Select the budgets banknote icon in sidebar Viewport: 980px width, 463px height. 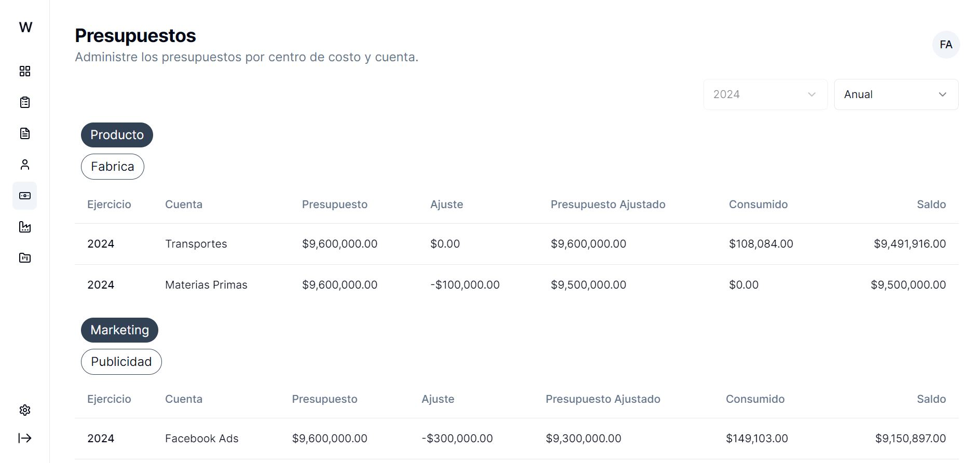[25, 196]
